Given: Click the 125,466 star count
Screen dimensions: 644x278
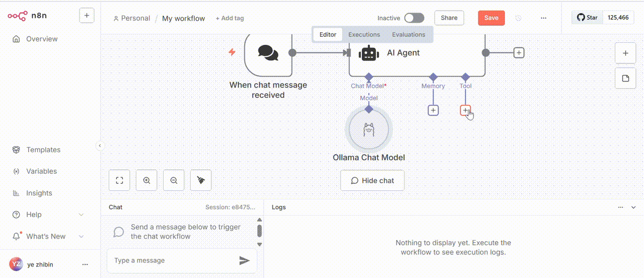Looking at the screenshot, I should (618, 18).
